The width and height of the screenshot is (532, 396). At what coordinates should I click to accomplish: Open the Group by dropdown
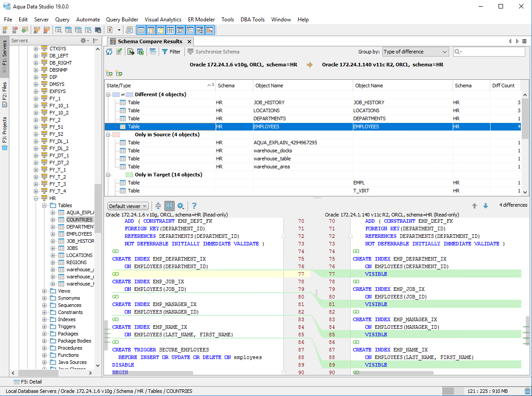pyautogui.click(x=416, y=52)
